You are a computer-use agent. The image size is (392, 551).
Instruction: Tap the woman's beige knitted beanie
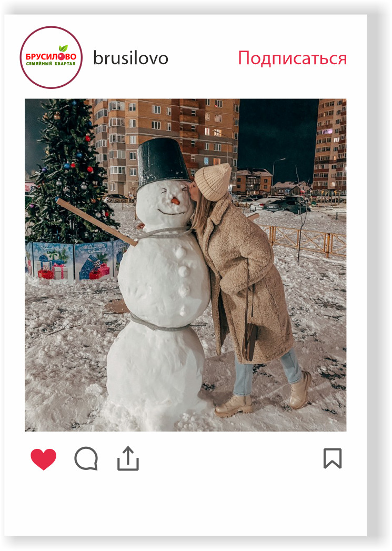(213, 182)
